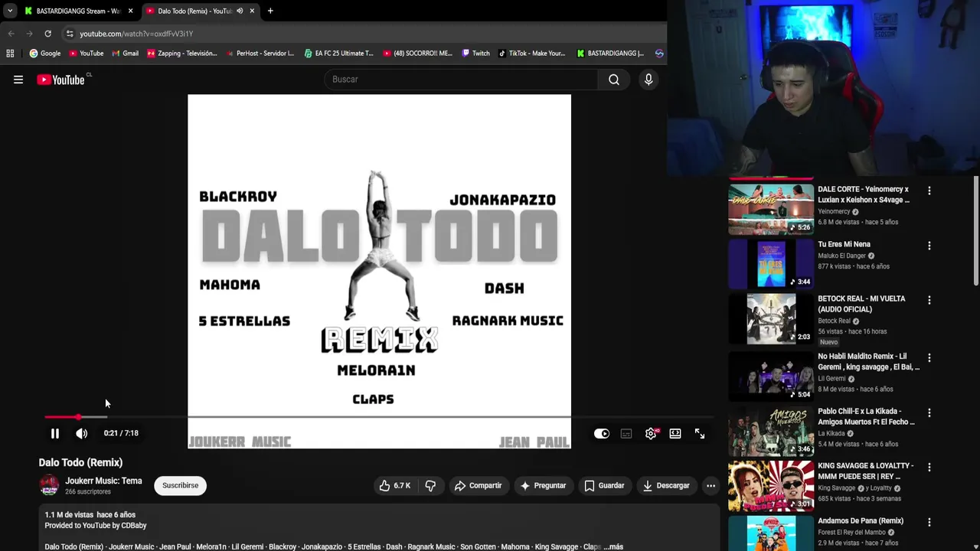Open the Joukerr Music channel avatar
Viewport: 980px width, 551px height.
click(x=49, y=485)
